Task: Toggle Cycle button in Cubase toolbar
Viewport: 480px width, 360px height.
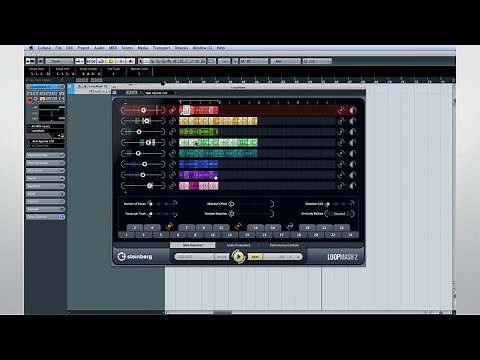Action: [101, 61]
